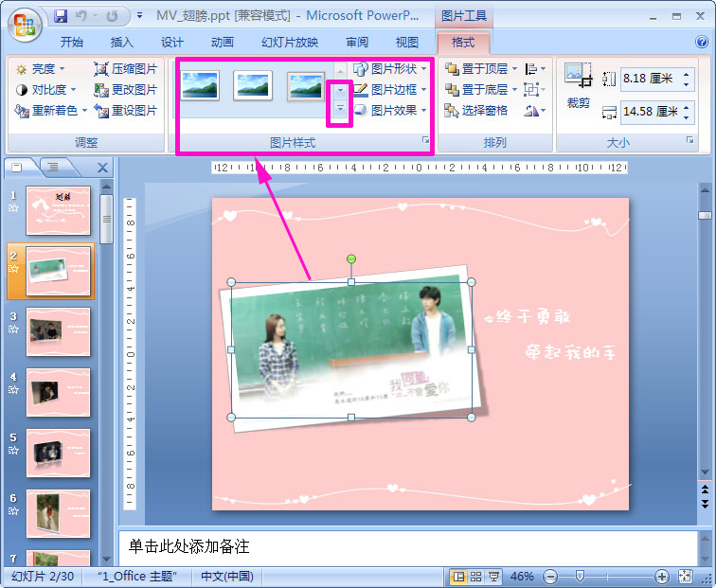Screen dimensions: 716x588
Task: Open Microsoft Office help
Action: (x=702, y=42)
